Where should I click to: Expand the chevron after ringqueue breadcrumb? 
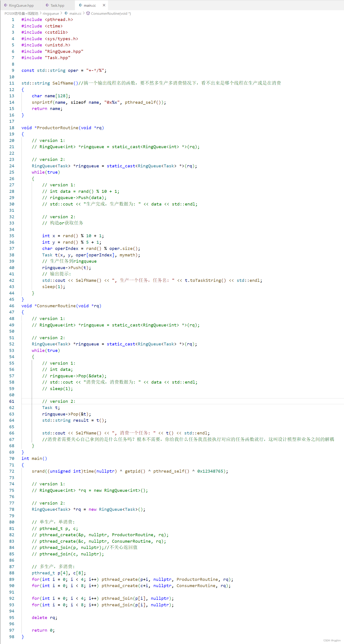[61, 13]
